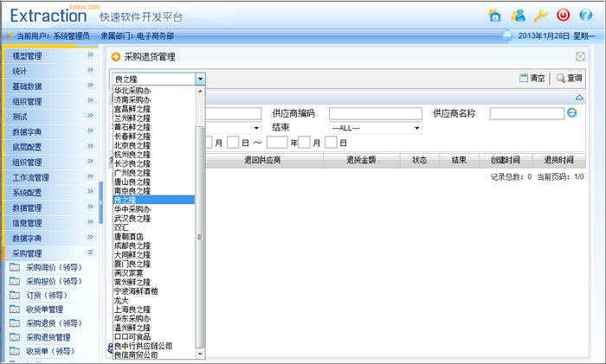Click the home icon in header
This screenshot has width=606, height=364.
point(495,15)
